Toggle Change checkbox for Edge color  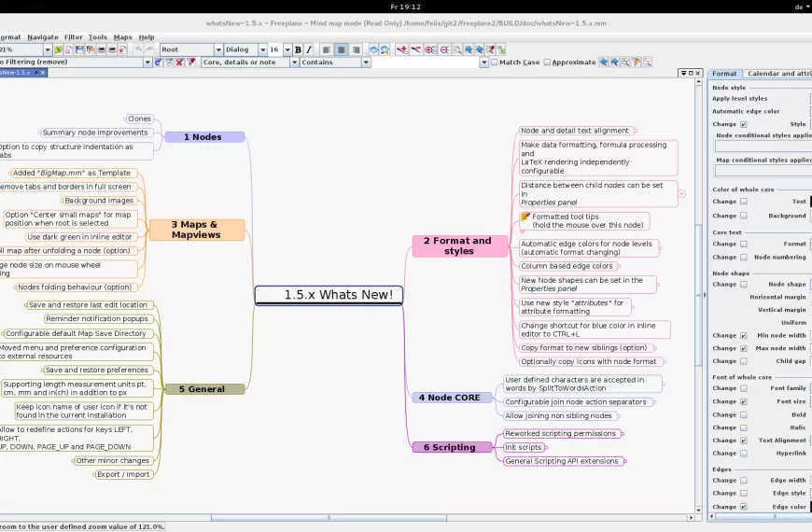click(744, 507)
